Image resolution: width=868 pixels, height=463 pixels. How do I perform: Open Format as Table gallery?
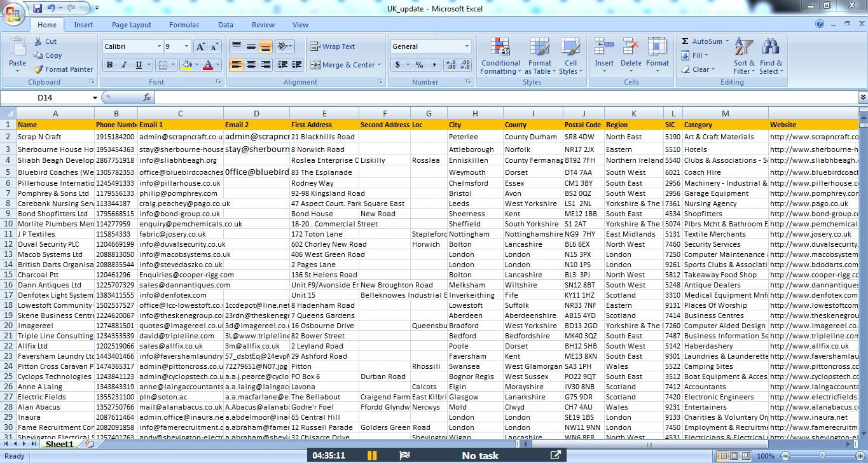click(x=539, y=56)
